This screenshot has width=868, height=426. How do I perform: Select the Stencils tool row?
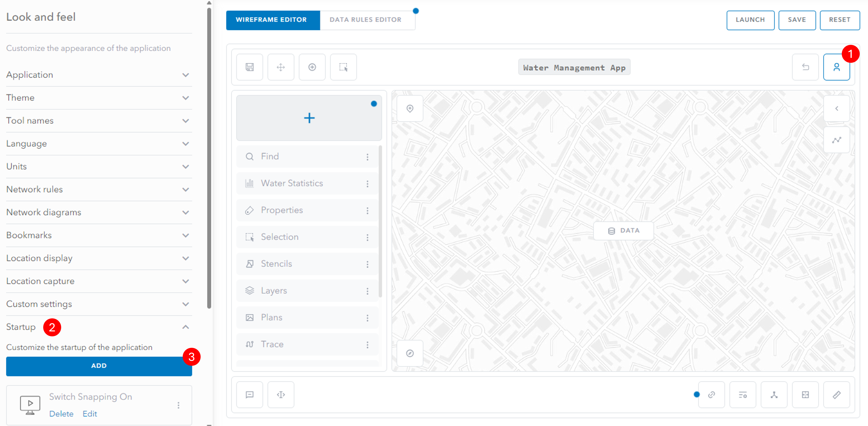(x=307, y=264)
